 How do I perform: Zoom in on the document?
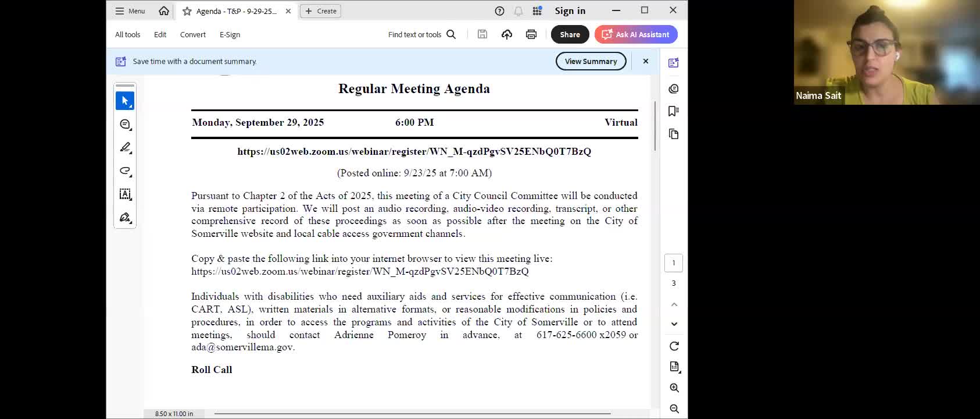click(674, 388)
